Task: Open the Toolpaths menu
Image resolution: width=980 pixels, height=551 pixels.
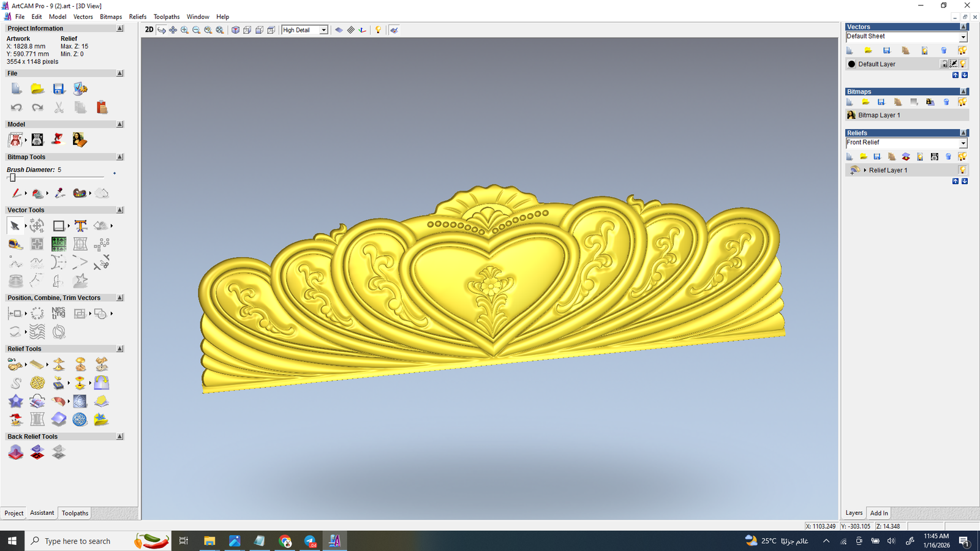Action: tap(166, 17)
